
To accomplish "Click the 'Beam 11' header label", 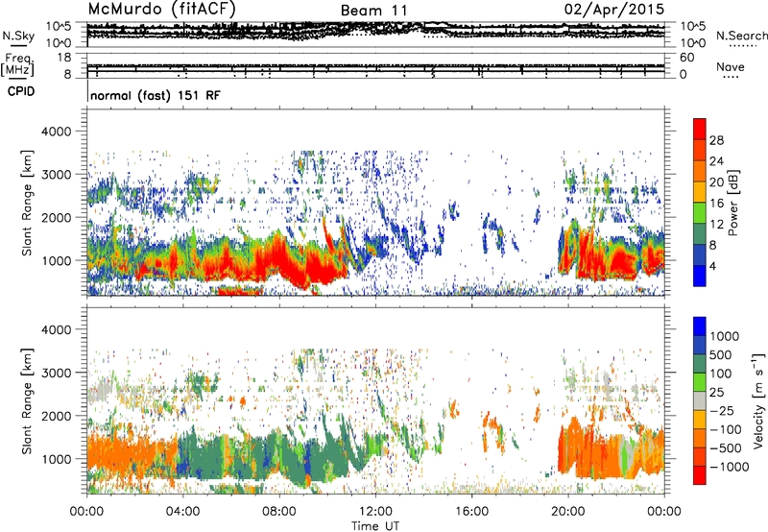I will pyautogui.click(x=373, y=11).
